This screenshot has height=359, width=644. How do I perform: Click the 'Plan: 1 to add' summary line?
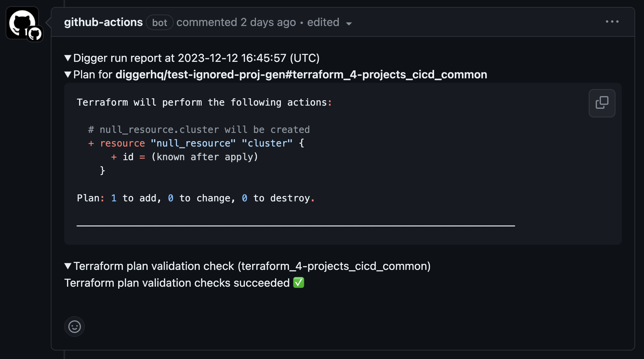[196, 198]
